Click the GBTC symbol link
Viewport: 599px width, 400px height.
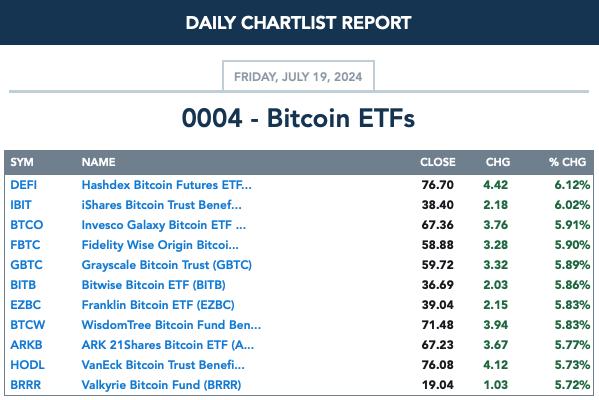coord(26,265)
